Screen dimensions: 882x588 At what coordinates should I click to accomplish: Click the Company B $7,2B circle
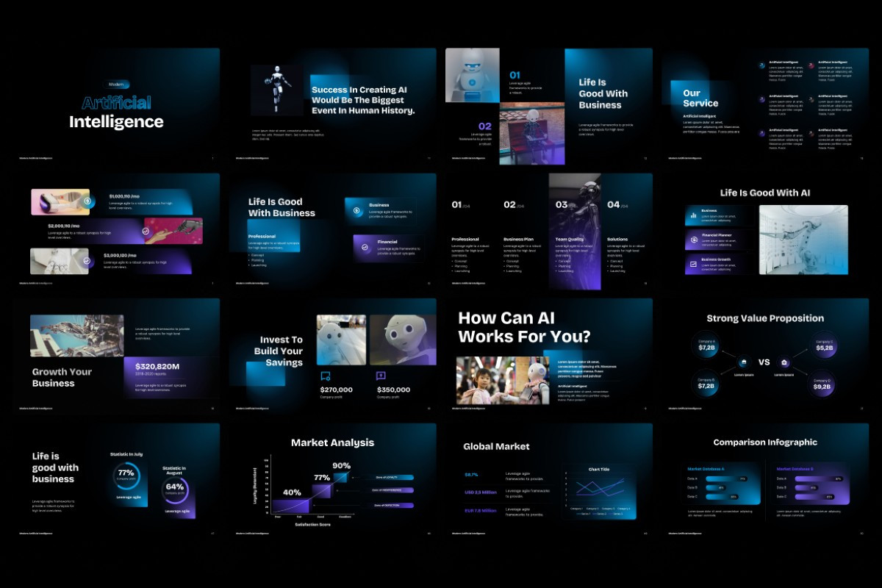point(706,383)
